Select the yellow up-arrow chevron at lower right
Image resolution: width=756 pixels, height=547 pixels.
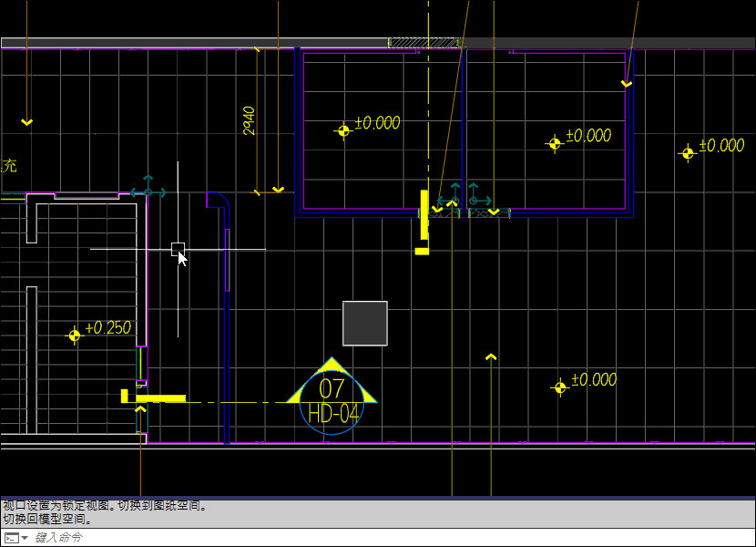[x=491, y=356]
